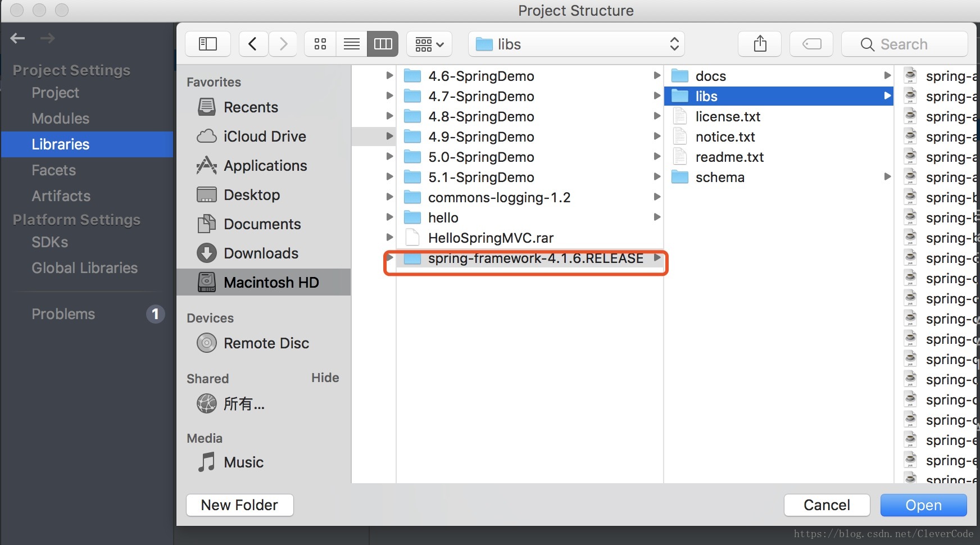Switch to list view

coord(352,44)
